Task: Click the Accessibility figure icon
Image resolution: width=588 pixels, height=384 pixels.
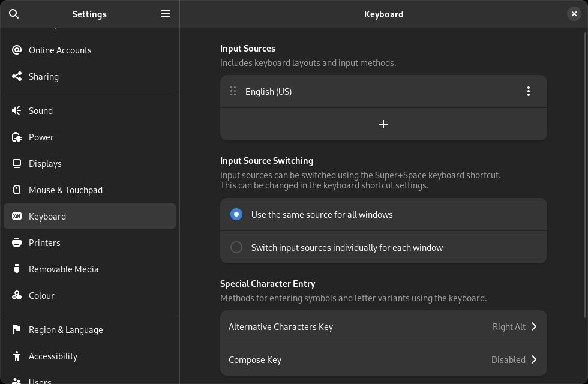Action: (x=17, y=356)
